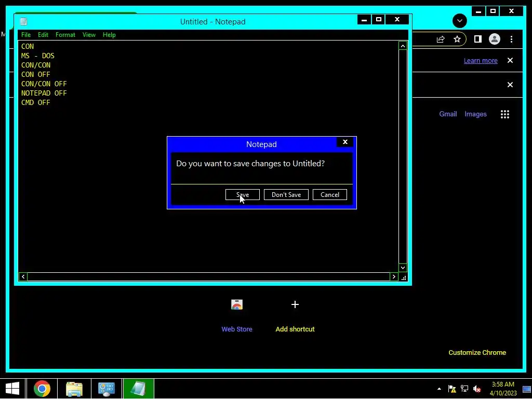Close the Untitled - Notepad window

397,20
